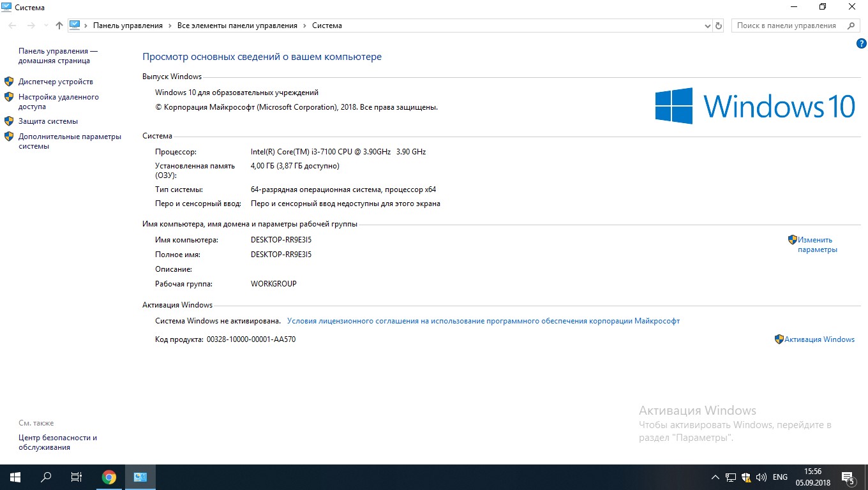Expand the chevron before "Система" breadcrumb
The width and height of the screenshot is (868, 490).
[x=305, y=26]
